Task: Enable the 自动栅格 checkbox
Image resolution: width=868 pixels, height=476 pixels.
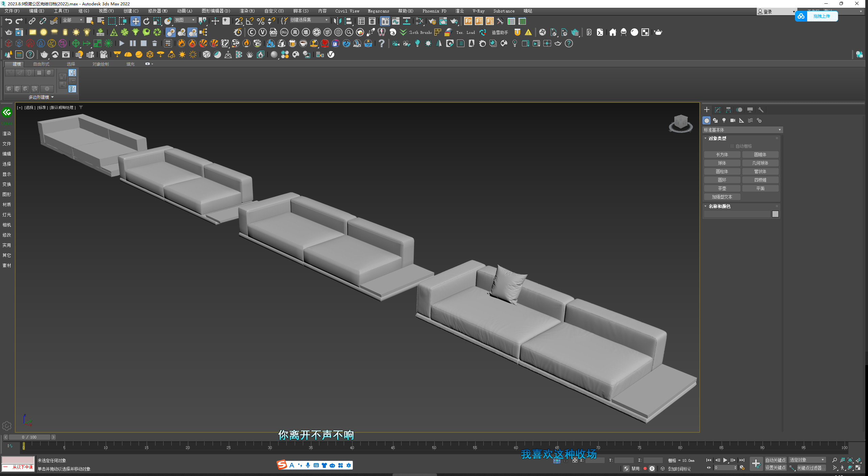Action: coord(732,146)
